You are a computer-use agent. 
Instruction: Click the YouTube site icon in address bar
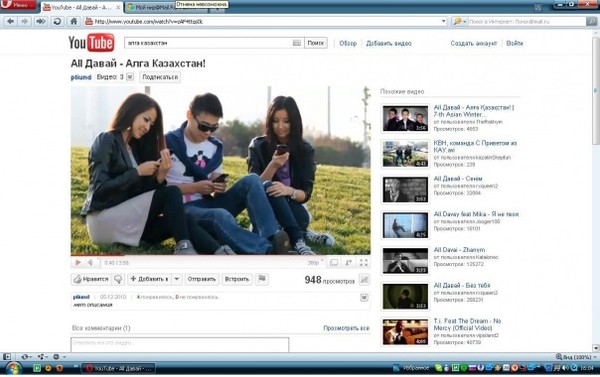pyautogui.click(x=89, y=21)
